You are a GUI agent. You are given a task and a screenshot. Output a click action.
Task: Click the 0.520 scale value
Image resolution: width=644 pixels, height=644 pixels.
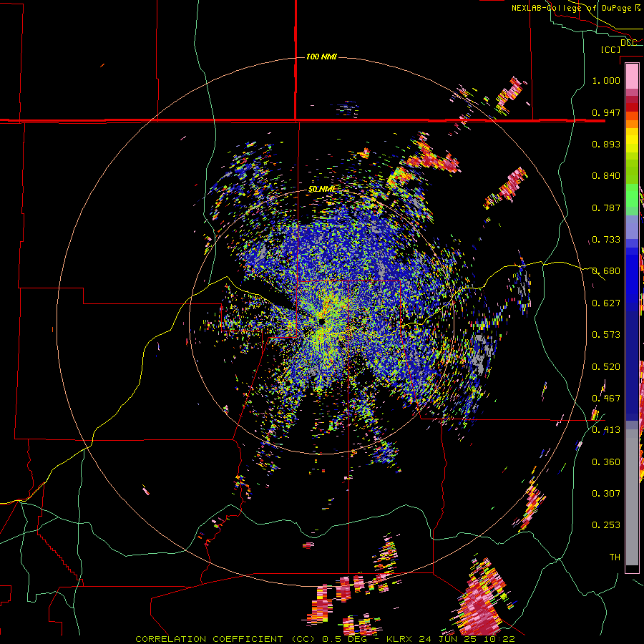tap(606, 367)
